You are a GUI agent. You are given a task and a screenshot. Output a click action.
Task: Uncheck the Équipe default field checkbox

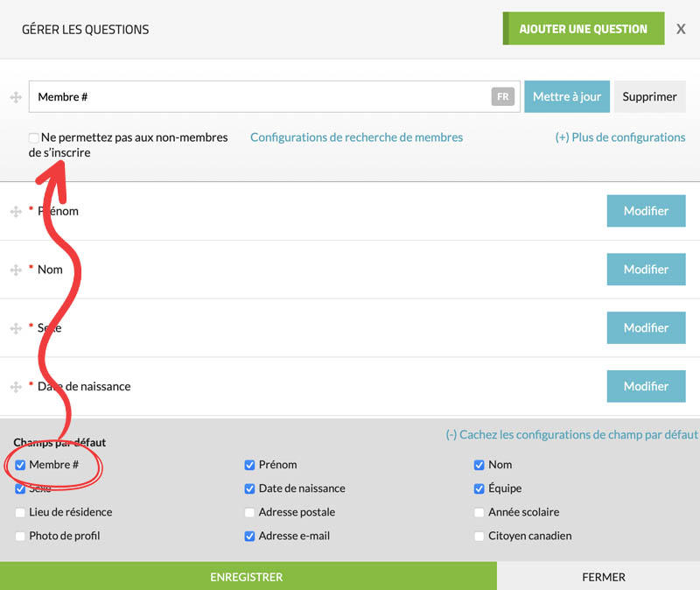point(479,488)
